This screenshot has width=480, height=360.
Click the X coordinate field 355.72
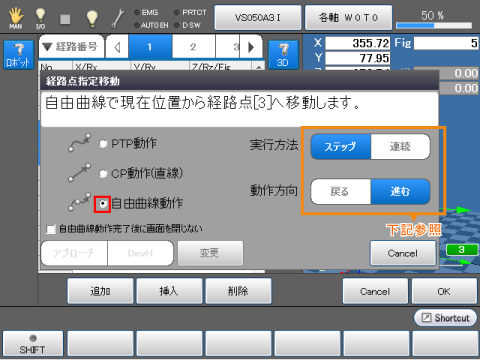point(357,43)
